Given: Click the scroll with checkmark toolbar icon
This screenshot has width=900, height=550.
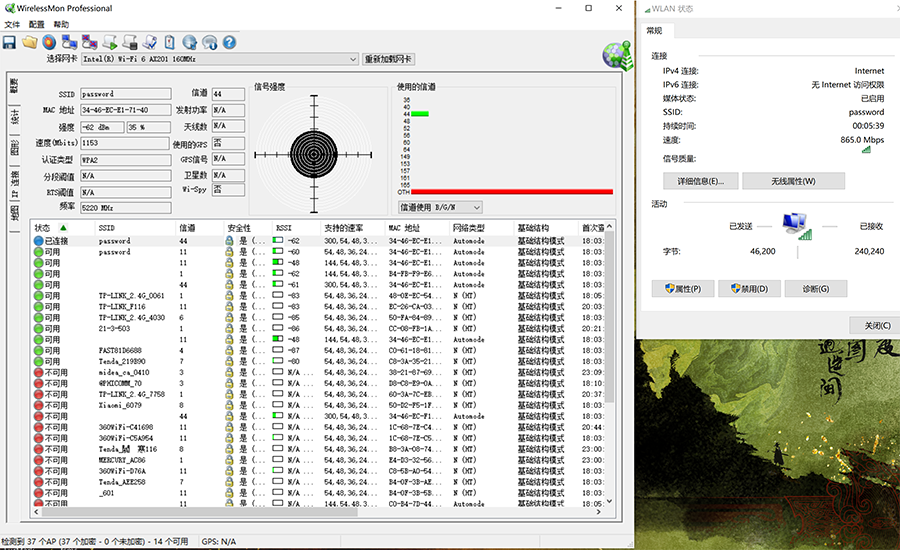Looking at the screenshot, I should 150,42.
